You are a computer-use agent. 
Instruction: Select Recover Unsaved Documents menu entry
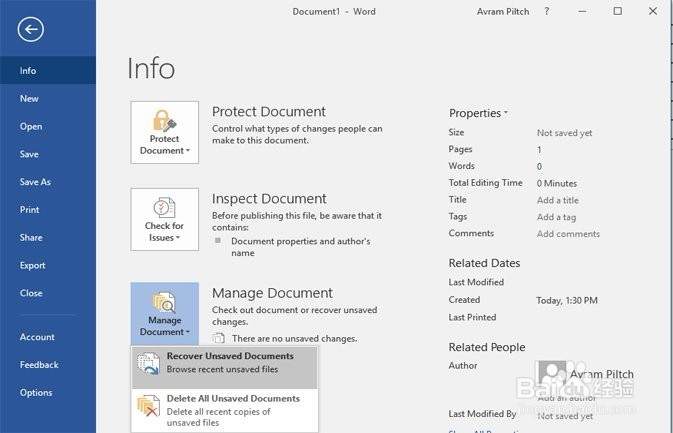pos(224,368)
